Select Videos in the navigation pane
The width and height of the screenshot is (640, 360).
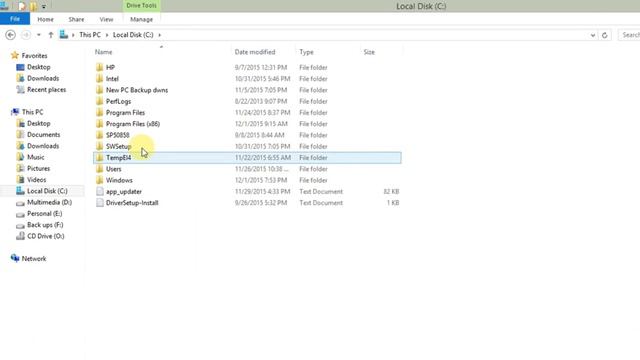pos(36,180)
